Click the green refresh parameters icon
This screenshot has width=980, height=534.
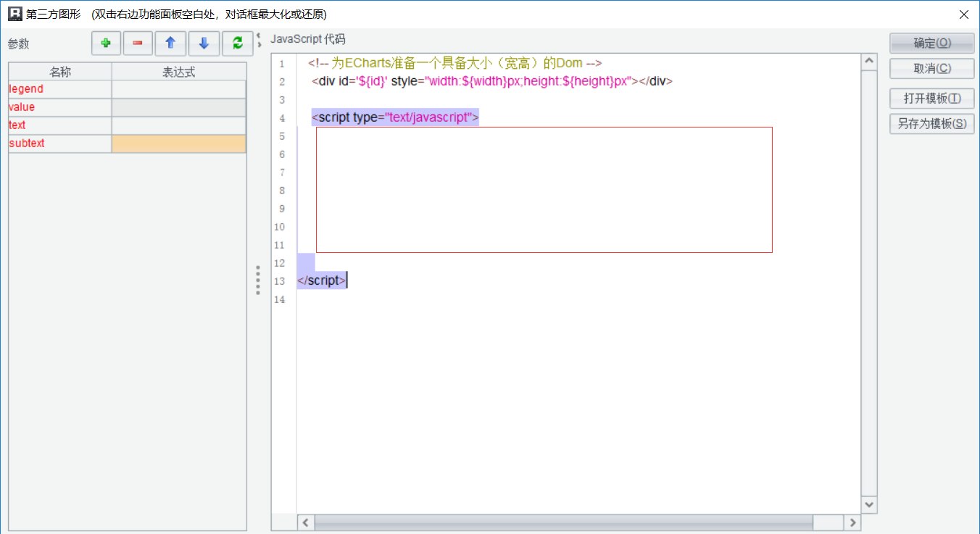(x=237, y=43)
